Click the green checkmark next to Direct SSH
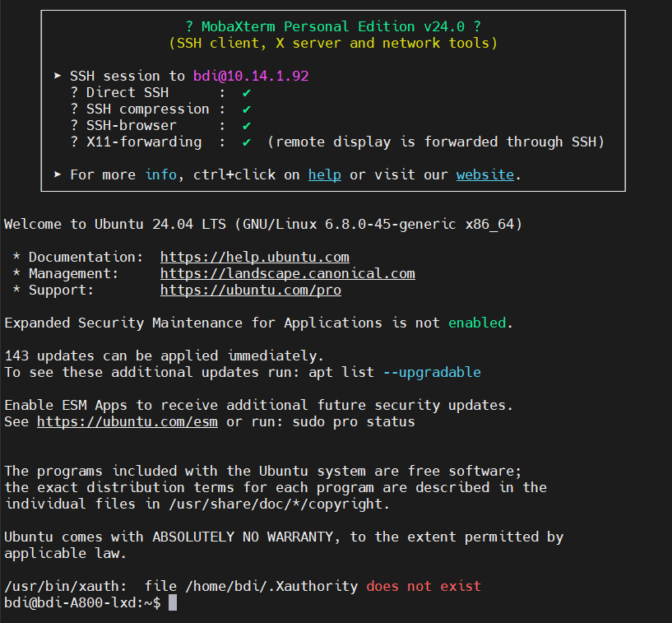The image size is (672, 623). click(x=244, y=92)
